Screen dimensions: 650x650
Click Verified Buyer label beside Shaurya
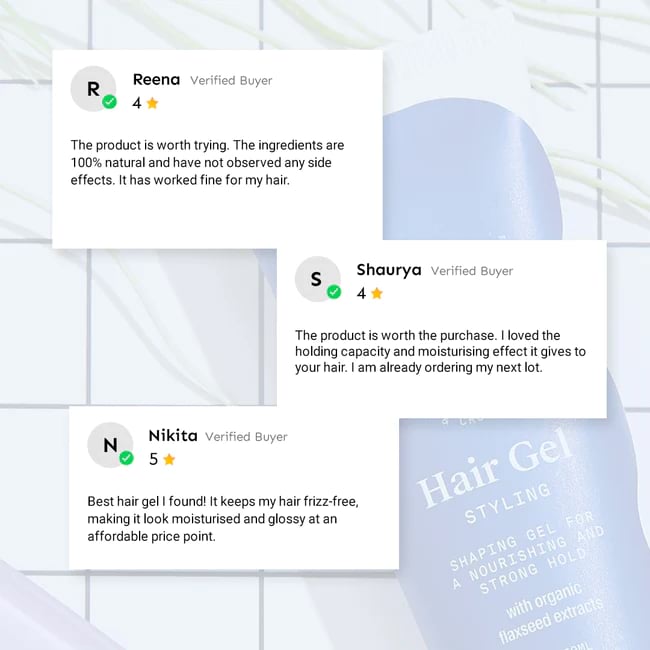(472, 271)
